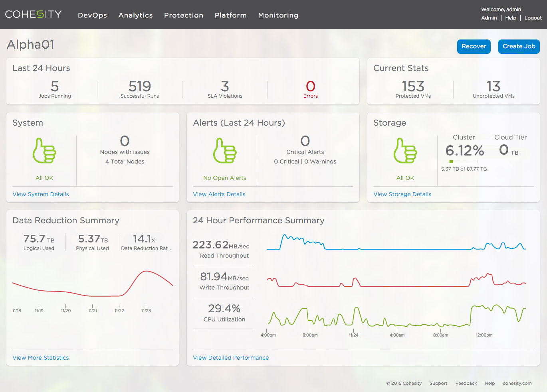Open the DevOps menu
The height and width of the screenshot is (392, 547).
pos(92,15)
